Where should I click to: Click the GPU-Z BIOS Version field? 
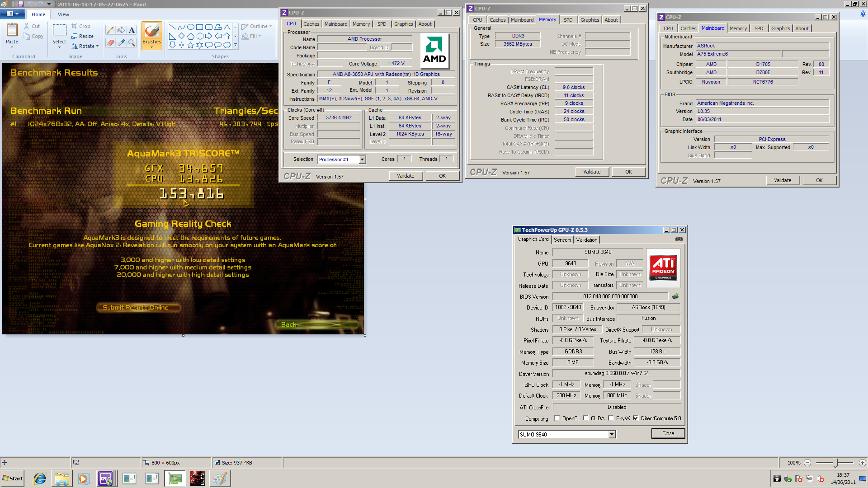(x=610, y=296)
